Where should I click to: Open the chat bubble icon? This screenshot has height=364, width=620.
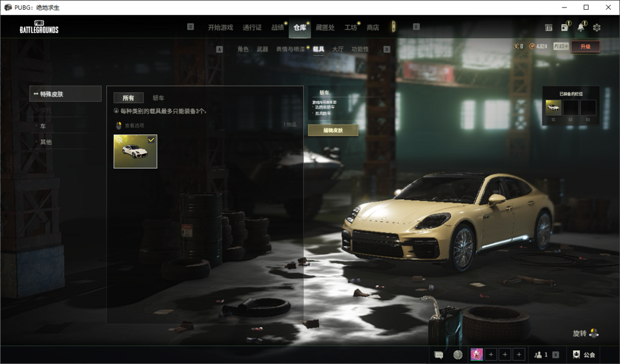439,355
